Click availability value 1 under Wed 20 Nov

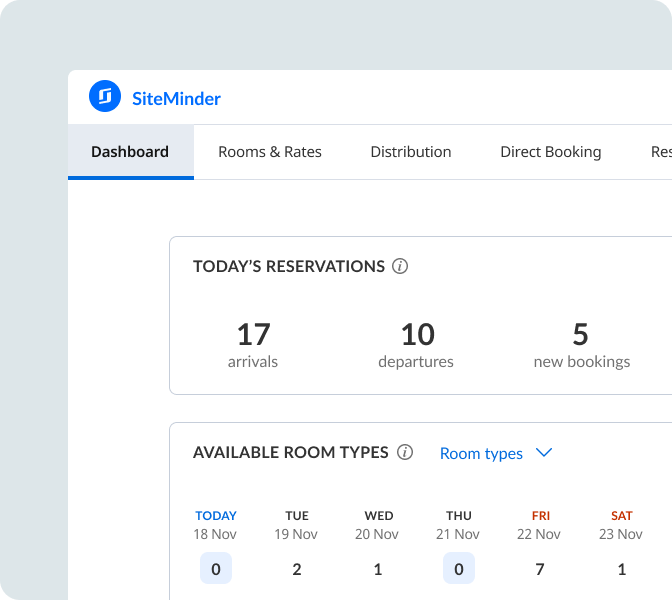point(378,569)
